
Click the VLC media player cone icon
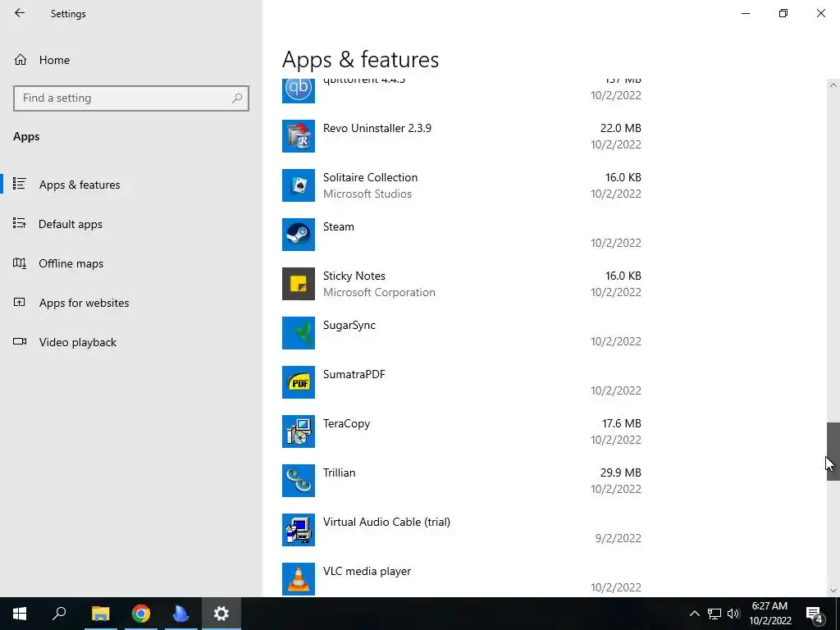pos(299,579)
